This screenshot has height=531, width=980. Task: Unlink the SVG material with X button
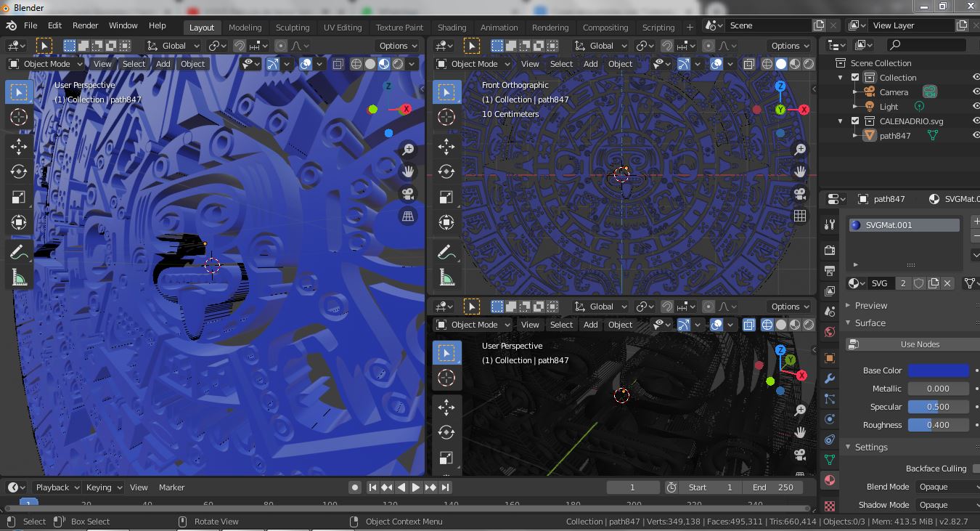(947, 283)
